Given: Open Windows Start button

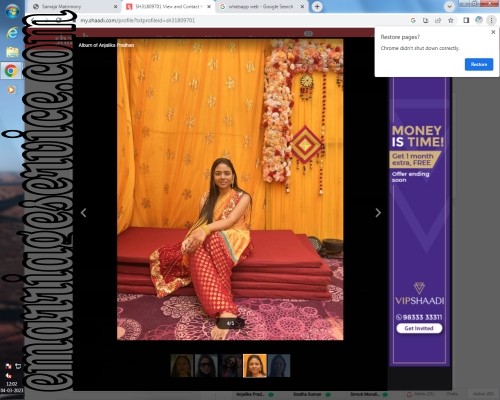Looking at the screenshot, I should click(12, 11).
